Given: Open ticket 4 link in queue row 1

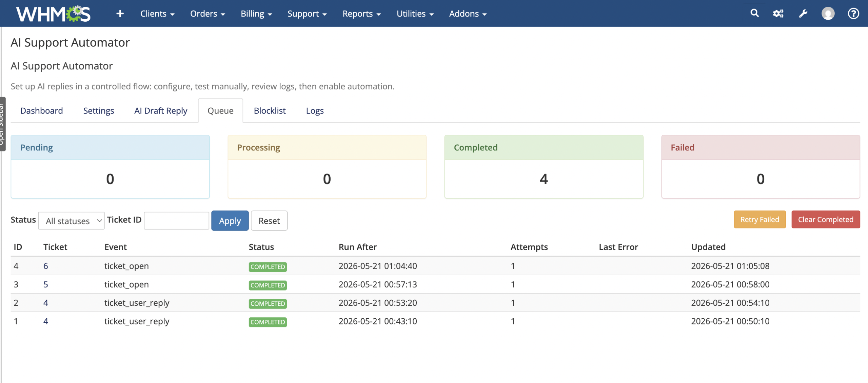Looking at the screenshot, I should pos(46,321).
